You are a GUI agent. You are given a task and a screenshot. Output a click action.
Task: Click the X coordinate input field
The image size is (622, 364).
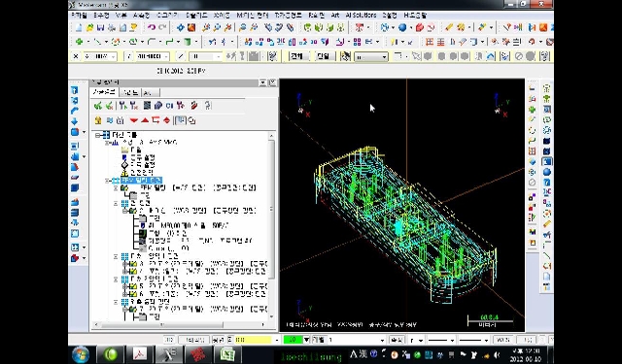[x=100, y=56]
